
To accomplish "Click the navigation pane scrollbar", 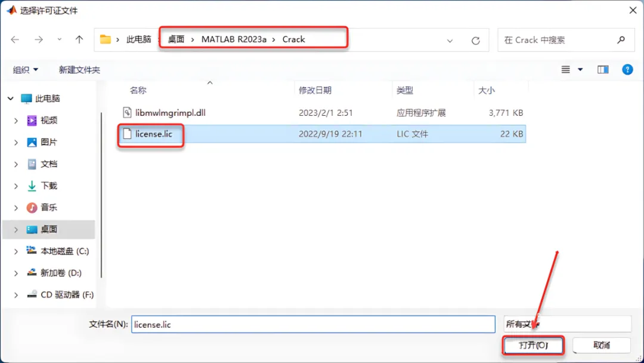I will pyautogui.click(x=101, y=195).
